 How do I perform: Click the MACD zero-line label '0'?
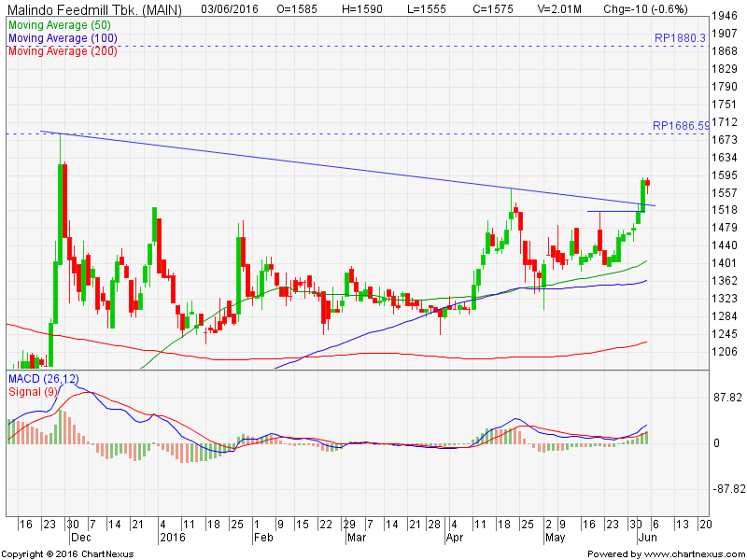coord(716,443)
